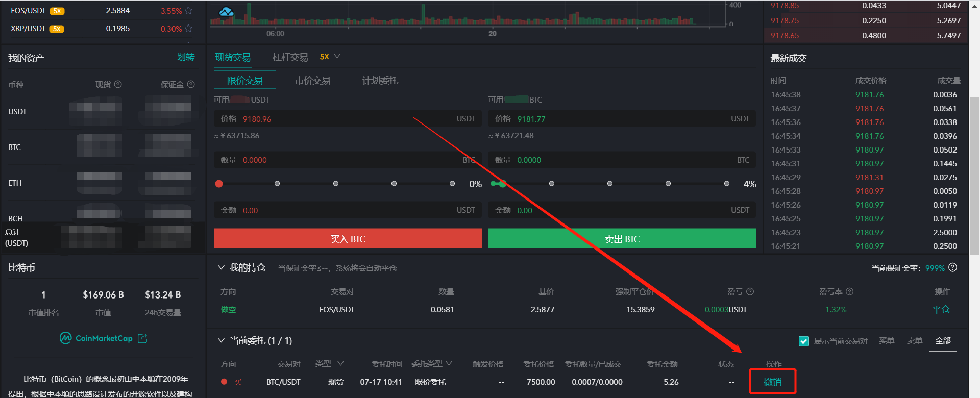
Task: Click the 5X badge on EOS/USDT
Action: click(x=57, y=11)
